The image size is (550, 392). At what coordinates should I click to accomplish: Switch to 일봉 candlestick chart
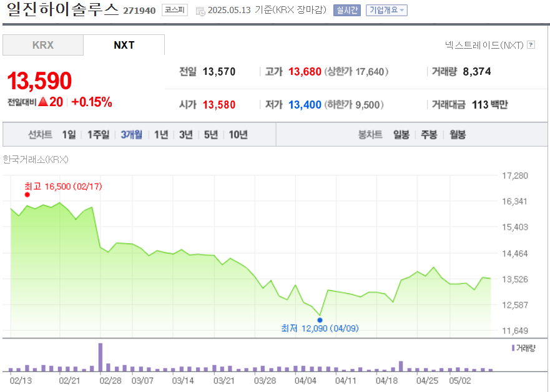pyautogui.click(x=401, y=135)
